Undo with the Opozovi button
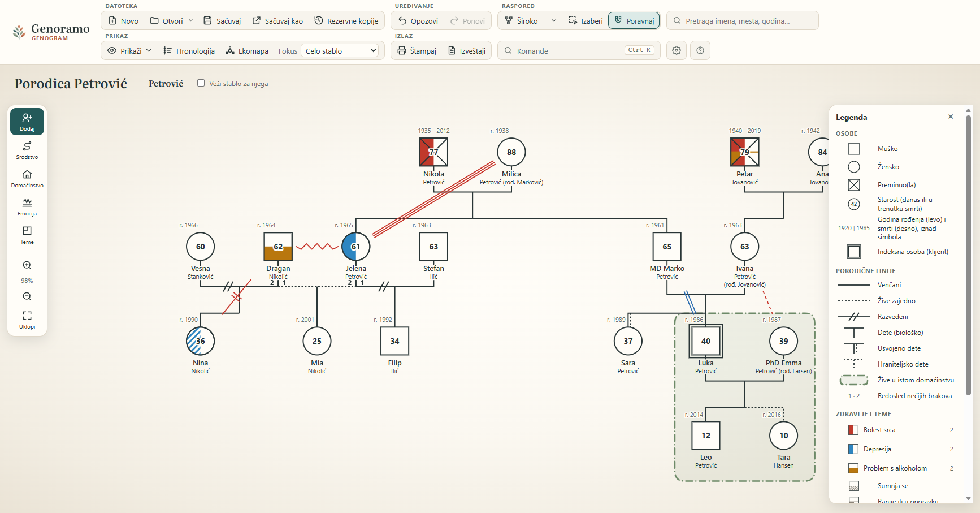This screenshot has height=513, width=980. coord(418,21)
